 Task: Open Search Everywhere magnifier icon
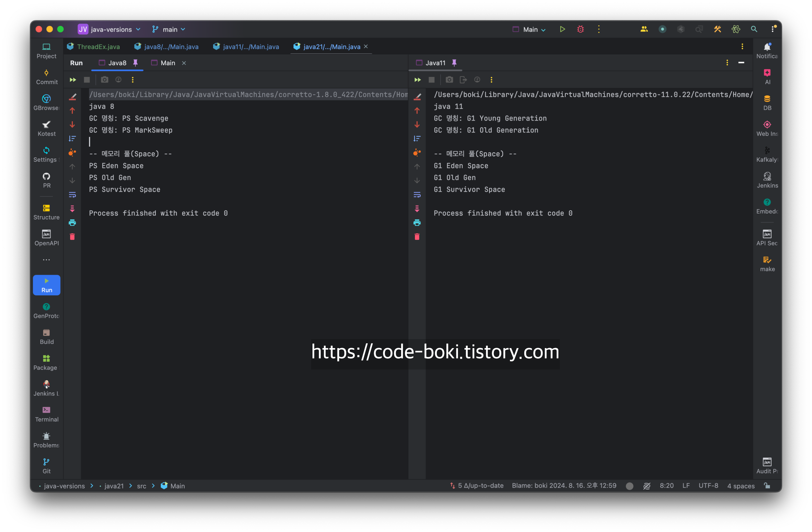click(x=754, y=29)
